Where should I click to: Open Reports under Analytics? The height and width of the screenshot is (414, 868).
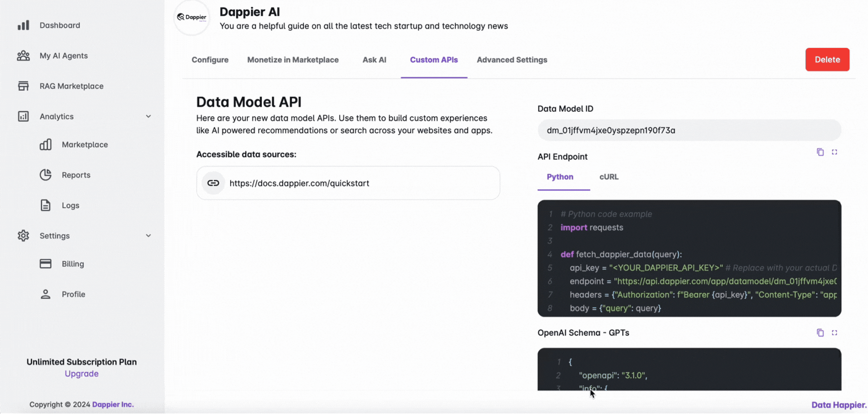[x=76, y=175]
